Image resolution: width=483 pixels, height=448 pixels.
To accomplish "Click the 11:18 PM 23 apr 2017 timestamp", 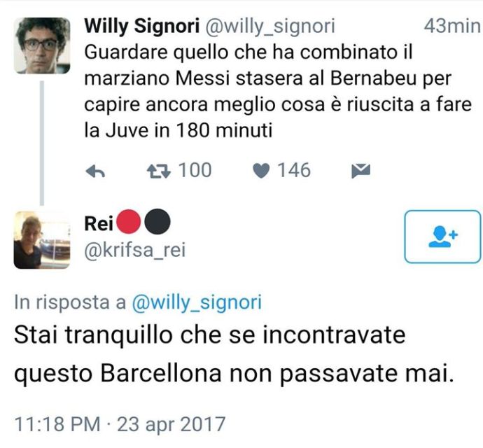I will point(120,424).
